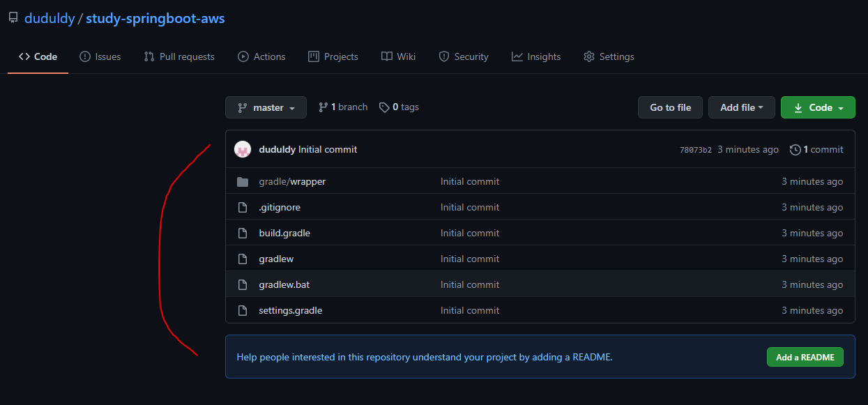
Task: Open Initial commit message for gradlew.bat row
Action: click(470, 284)
